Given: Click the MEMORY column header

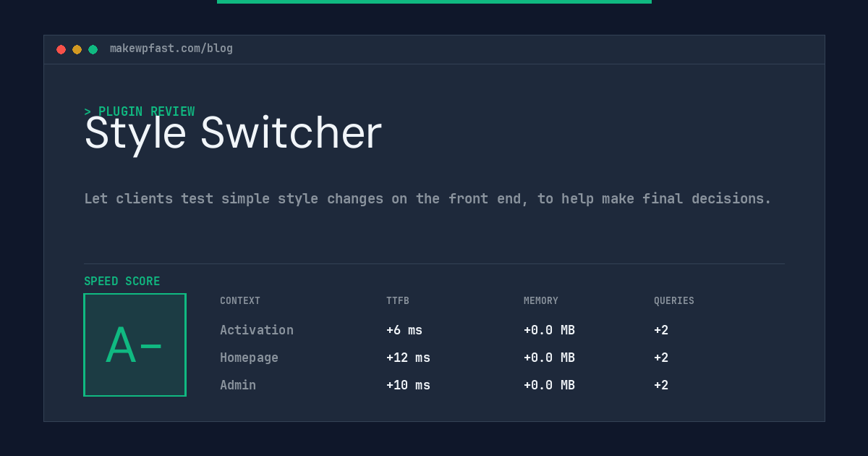Looking at the screenshot, I should tap(541, 301).
